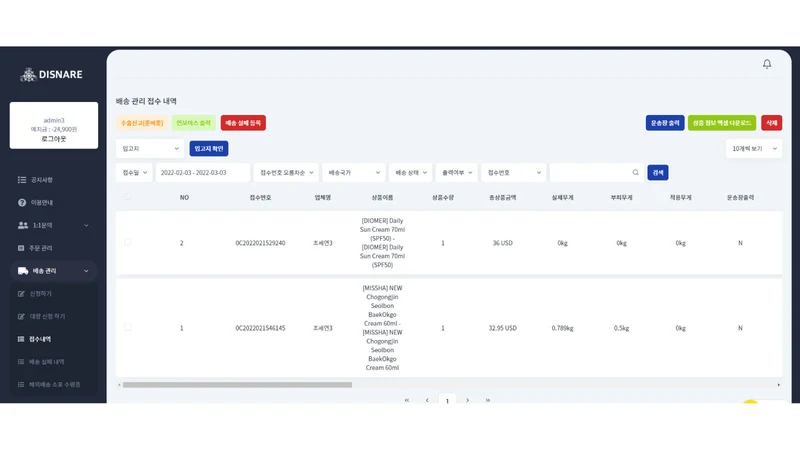Open the 입고지 dropdown

[150, 148]
